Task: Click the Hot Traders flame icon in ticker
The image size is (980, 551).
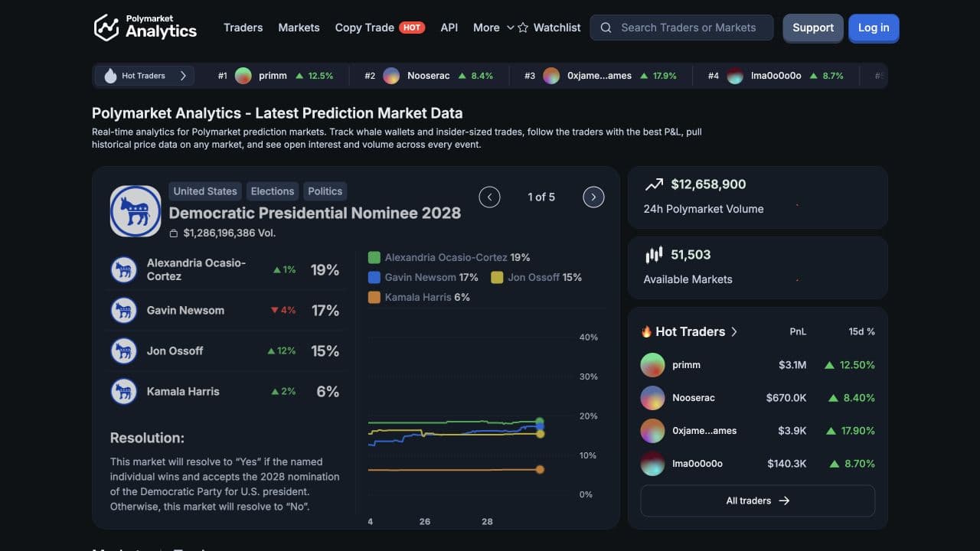Action: tap(110, 76)
